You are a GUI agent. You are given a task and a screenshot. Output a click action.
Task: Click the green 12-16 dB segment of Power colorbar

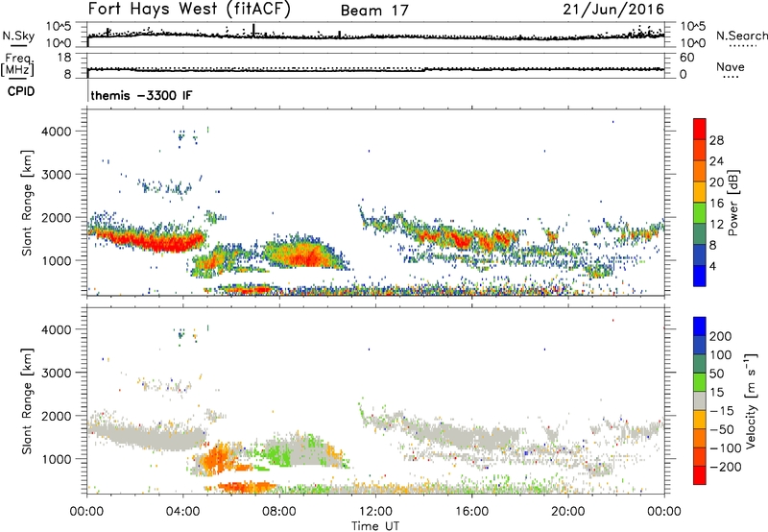click(700, 212)
